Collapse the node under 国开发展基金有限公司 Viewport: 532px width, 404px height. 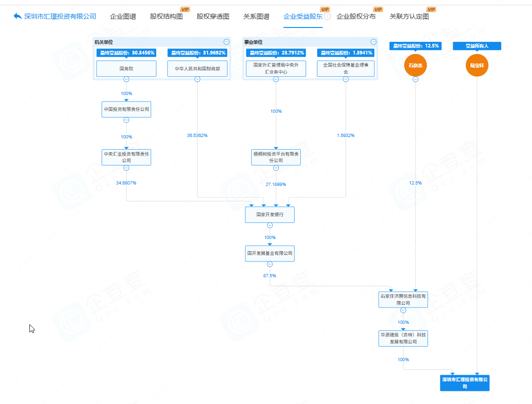click(x=270, y=264)
